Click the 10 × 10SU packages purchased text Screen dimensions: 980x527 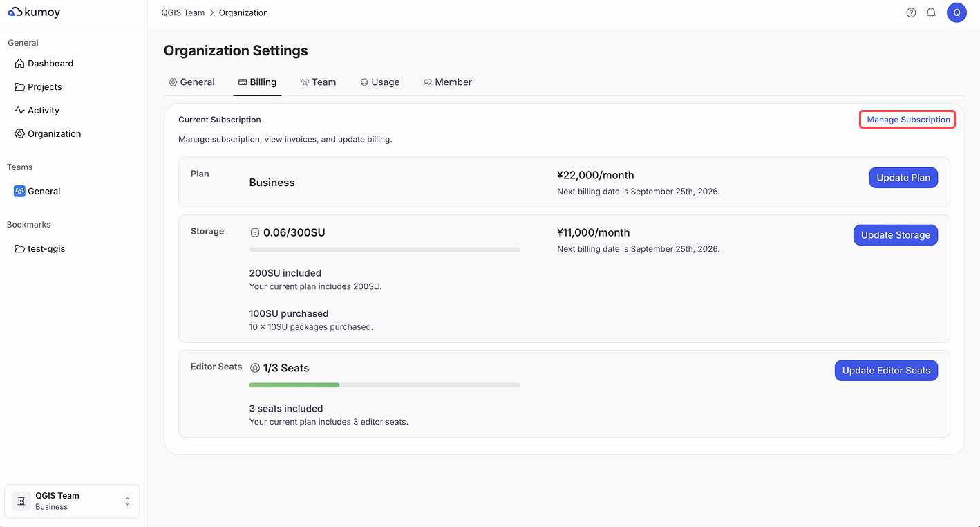click(x=311, y=327)
